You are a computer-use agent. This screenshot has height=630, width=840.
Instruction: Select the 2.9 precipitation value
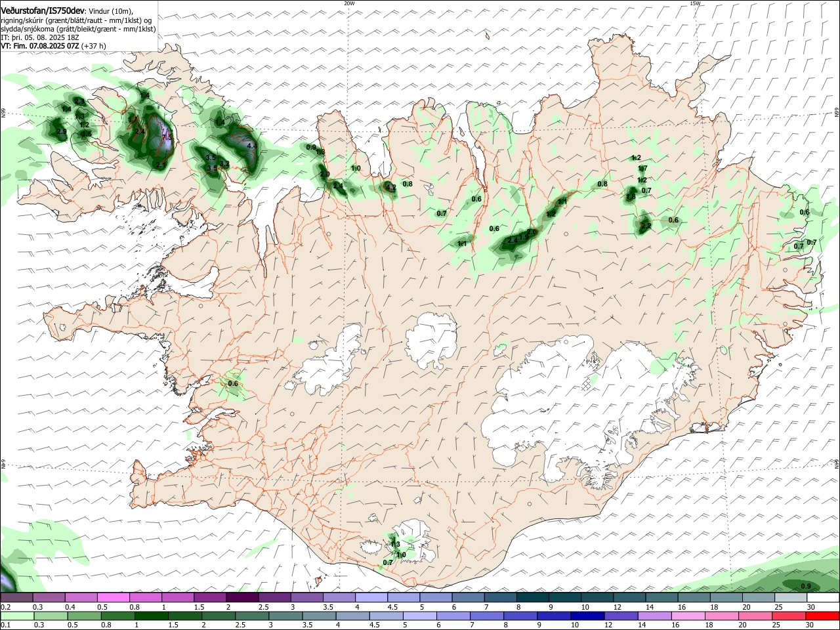(62, 131)
